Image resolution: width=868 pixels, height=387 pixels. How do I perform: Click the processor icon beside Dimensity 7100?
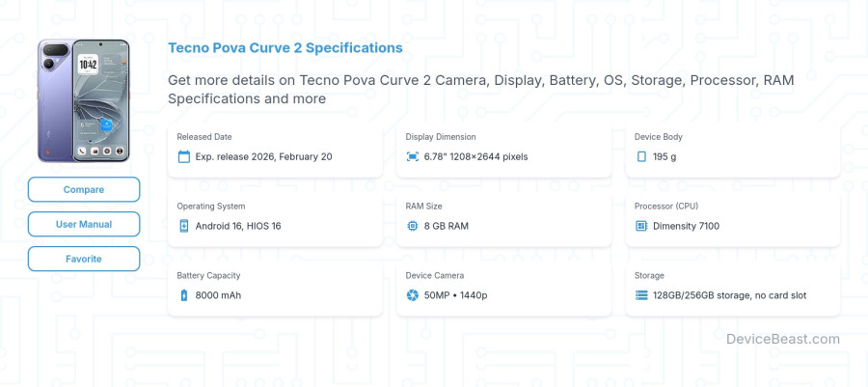[x=641, y=226]
